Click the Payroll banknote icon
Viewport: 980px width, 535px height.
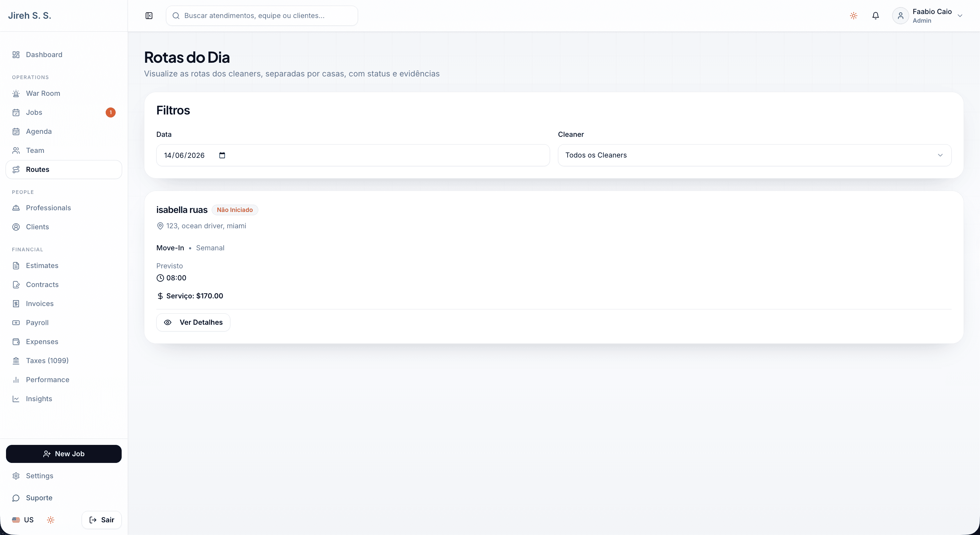click(x=16, y=322)
